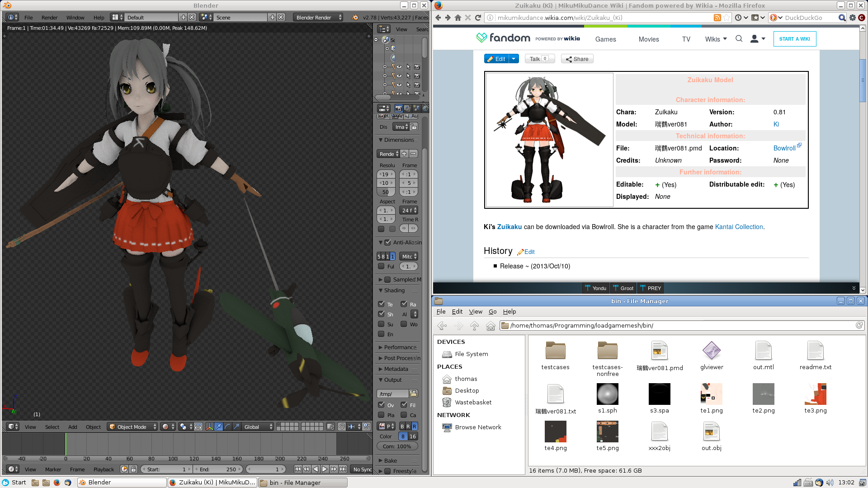Click the translate manipulator arrow icon
868x488 pixels.
pyautogui.click(x=218, y=427)
